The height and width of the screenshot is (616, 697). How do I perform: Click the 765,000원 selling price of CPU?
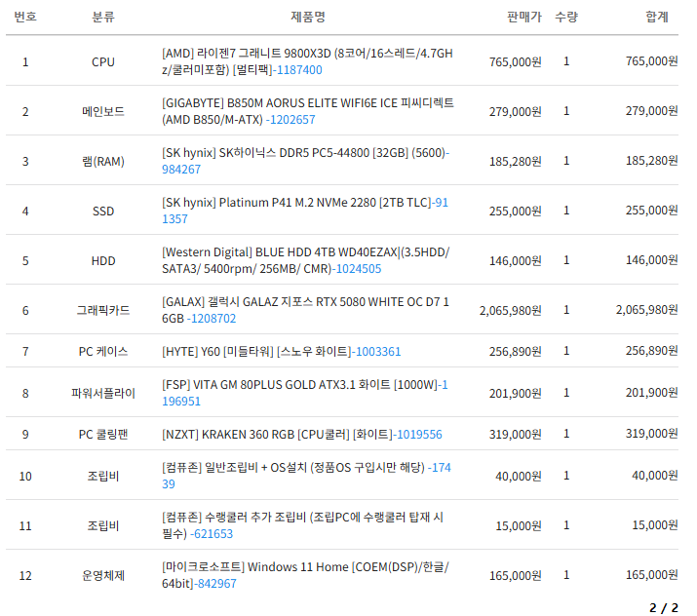pos(515,61)
